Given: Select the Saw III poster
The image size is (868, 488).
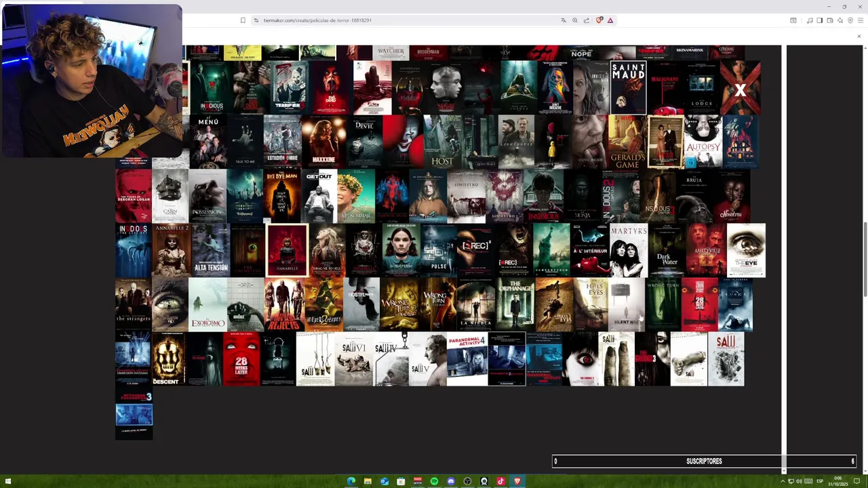Looking at the screenshot, I should tap(315, 359).
